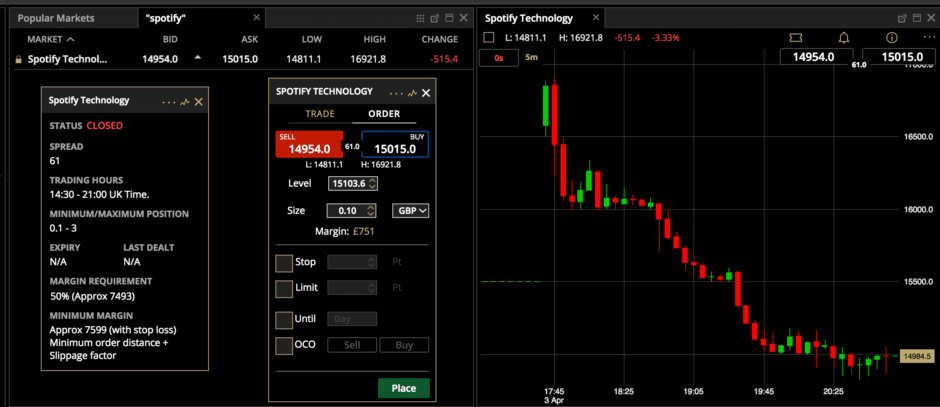Switch to the TRADE tab
The width and height of the screenshot is (940, 407).
(x=320, y=114)
